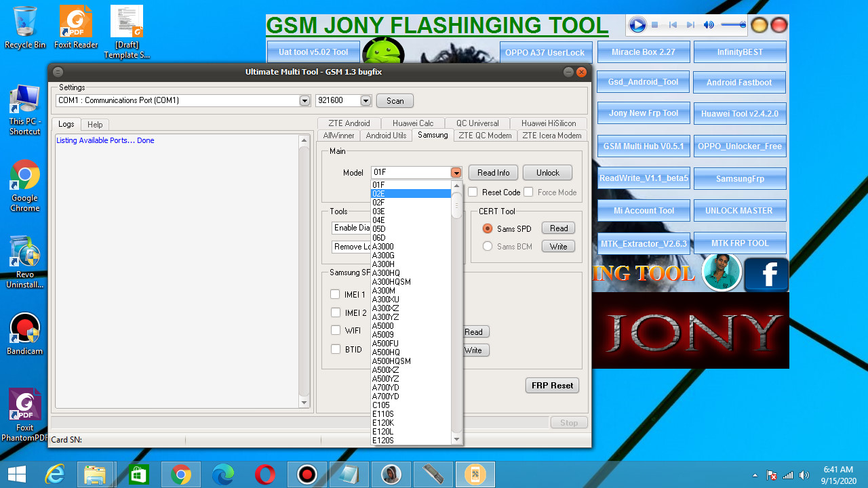This screenshot has height=488, width=868.
Task: Open This PC shortcut on desktop
Action: click(25, 110)
